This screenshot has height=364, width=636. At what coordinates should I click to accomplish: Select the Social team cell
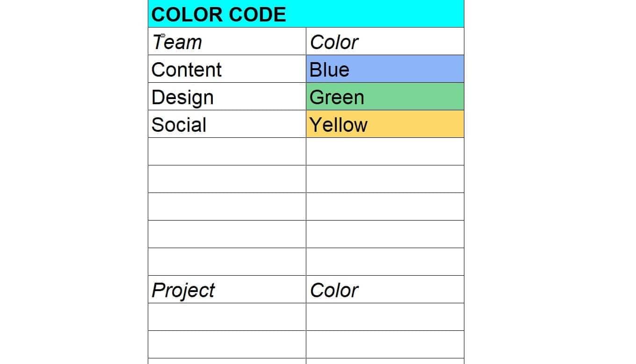click(227, 124)
